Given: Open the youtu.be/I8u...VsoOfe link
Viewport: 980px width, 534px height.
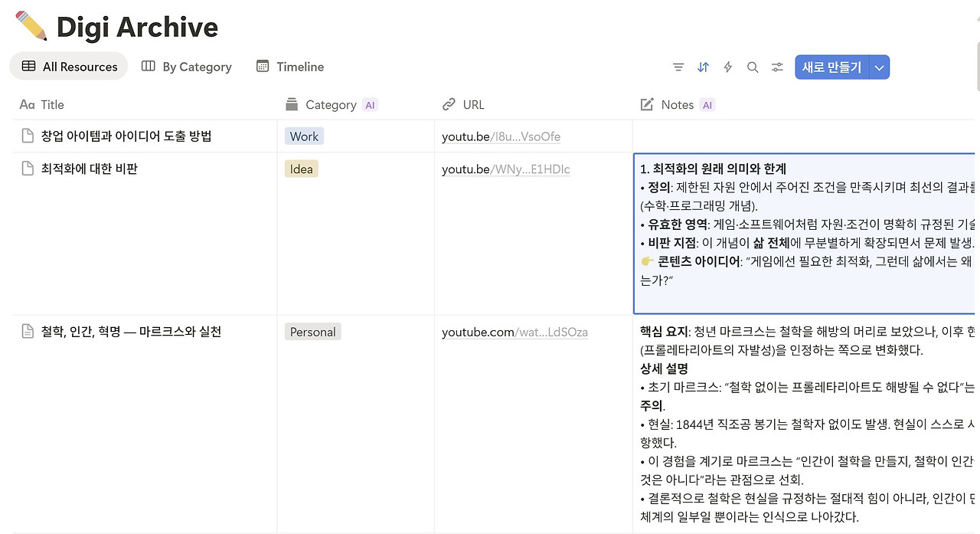Looking at the screenshot, I should pyautogui.click(x=501, y=136).
